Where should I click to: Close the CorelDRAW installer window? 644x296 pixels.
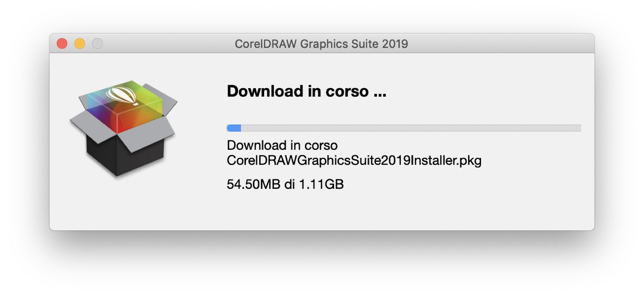pyautogui.click(x=62, y=43)
